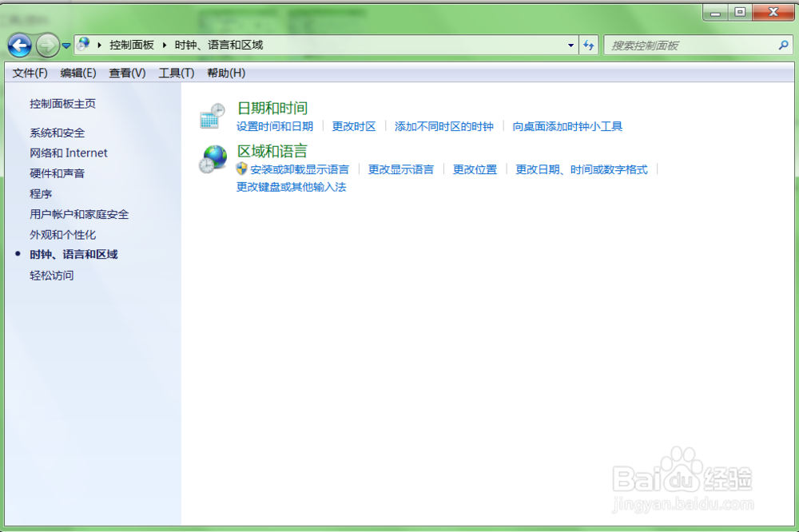Click the Back navigation arrow
Image resolution: width=799 pixels, height=532 pixels.
pyautogui.click(x=20, y=45)
